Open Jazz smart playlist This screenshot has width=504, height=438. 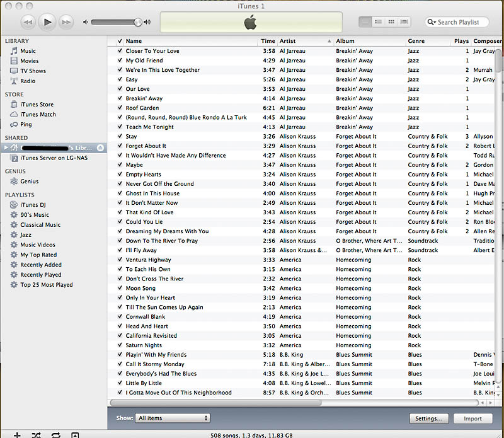(26, 234)
